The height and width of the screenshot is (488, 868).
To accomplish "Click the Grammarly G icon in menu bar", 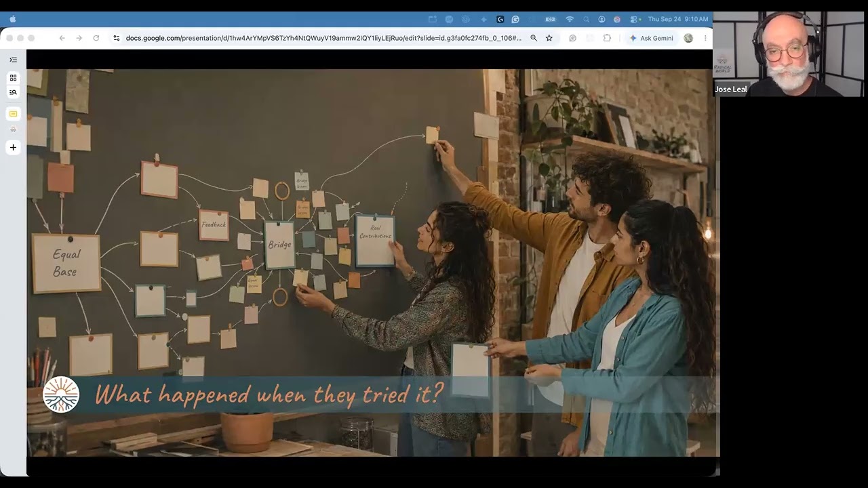I will pyautogui.click(x=515, y=19).
